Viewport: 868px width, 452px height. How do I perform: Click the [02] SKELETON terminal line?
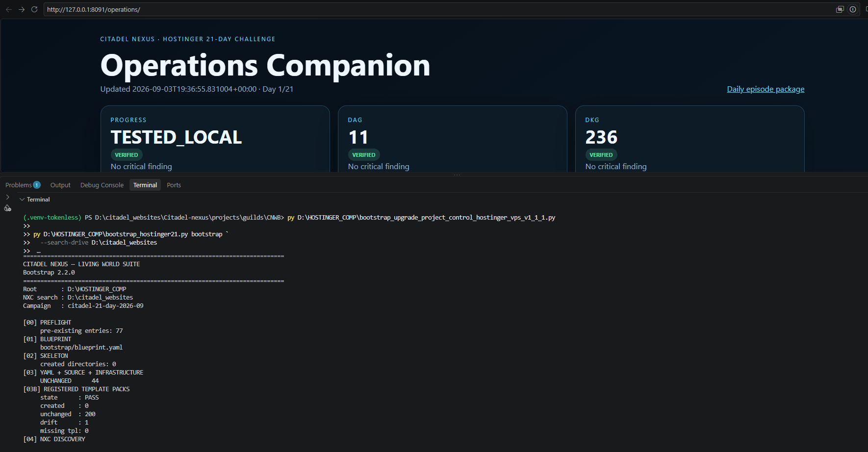(46, 356)
